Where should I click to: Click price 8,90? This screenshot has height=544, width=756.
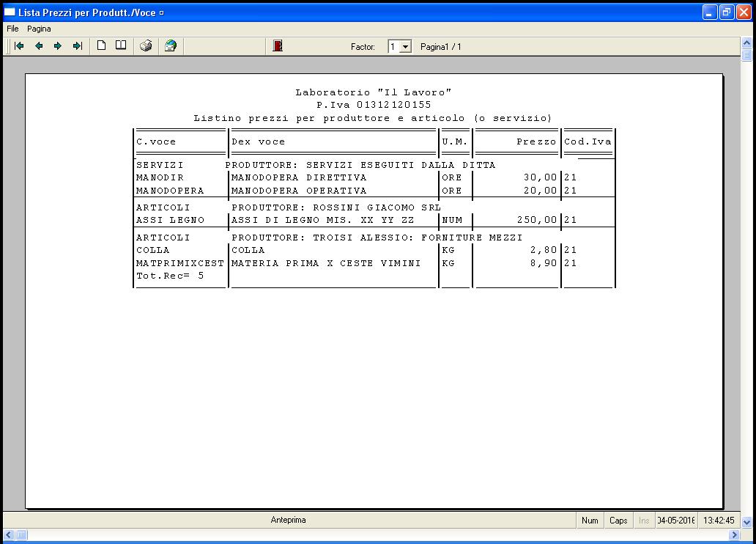click(x=544, y=262)
